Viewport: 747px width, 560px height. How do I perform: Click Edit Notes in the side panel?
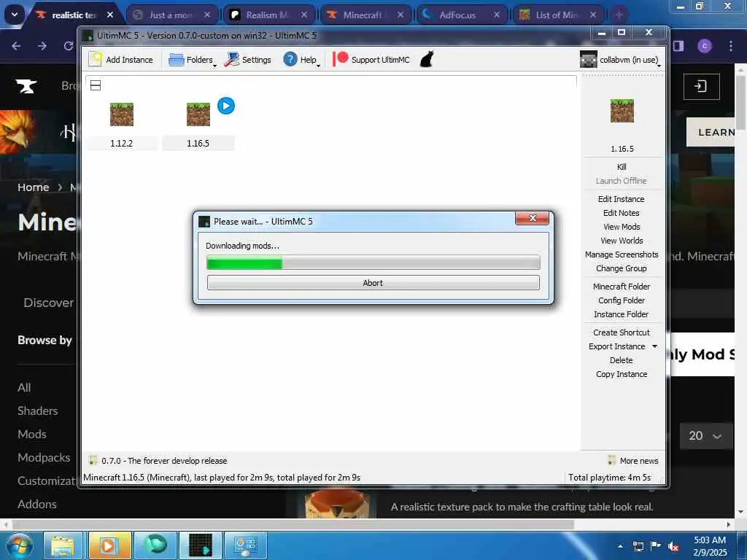point(622,213)
